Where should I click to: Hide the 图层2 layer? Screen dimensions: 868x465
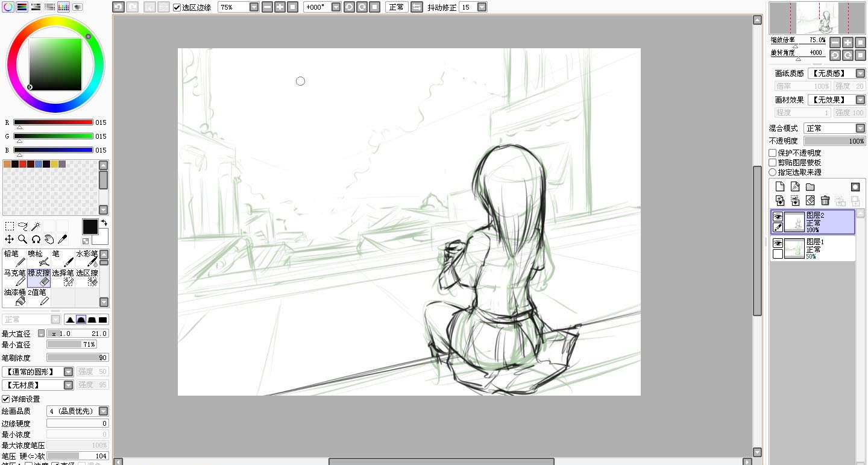pos(778,217)
